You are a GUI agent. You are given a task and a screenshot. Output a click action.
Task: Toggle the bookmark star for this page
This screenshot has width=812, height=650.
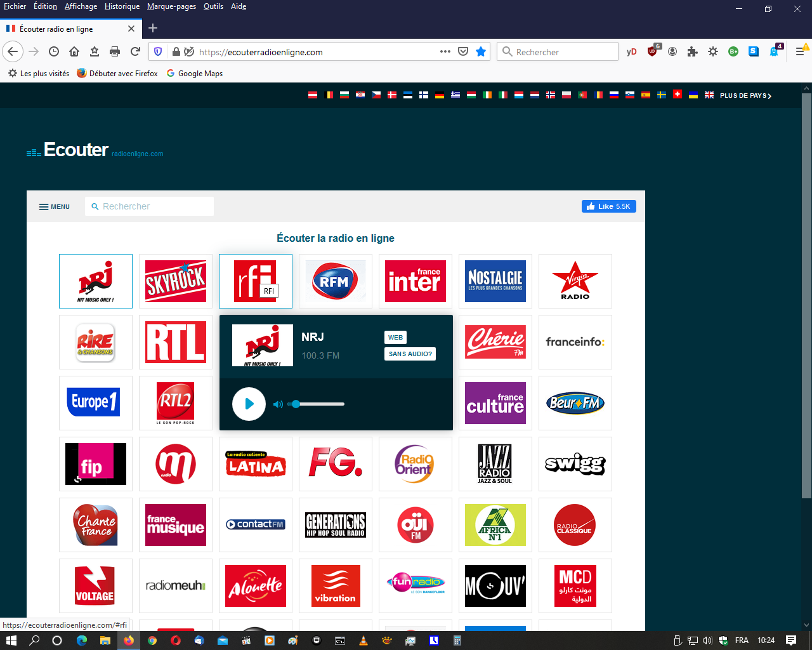click(x=481, y=51)
